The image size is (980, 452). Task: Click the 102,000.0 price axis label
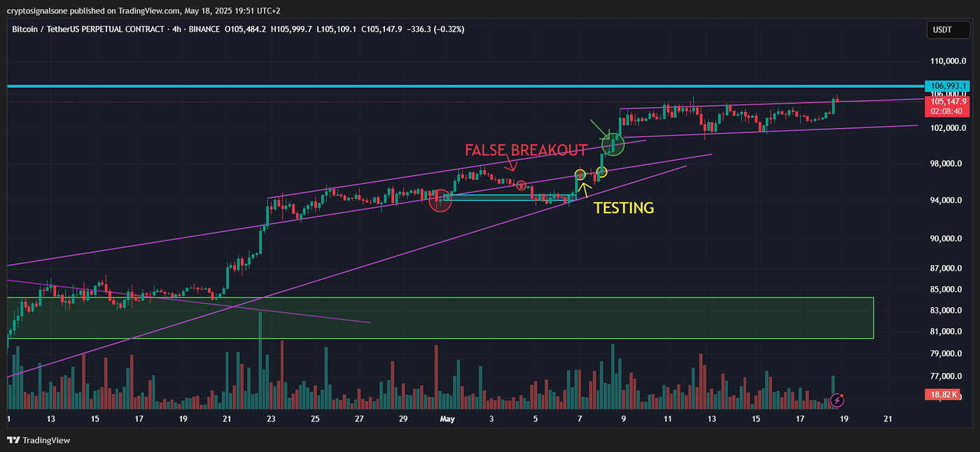(949, 128)
